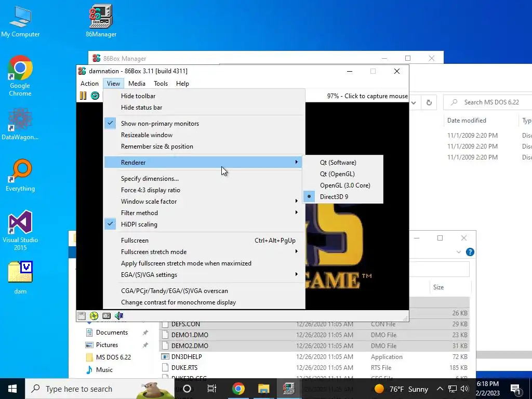Expand the EGA/(S)VGA settings submenu
Image resolution: width=532 pixels, height=399 pixels.
204,275
